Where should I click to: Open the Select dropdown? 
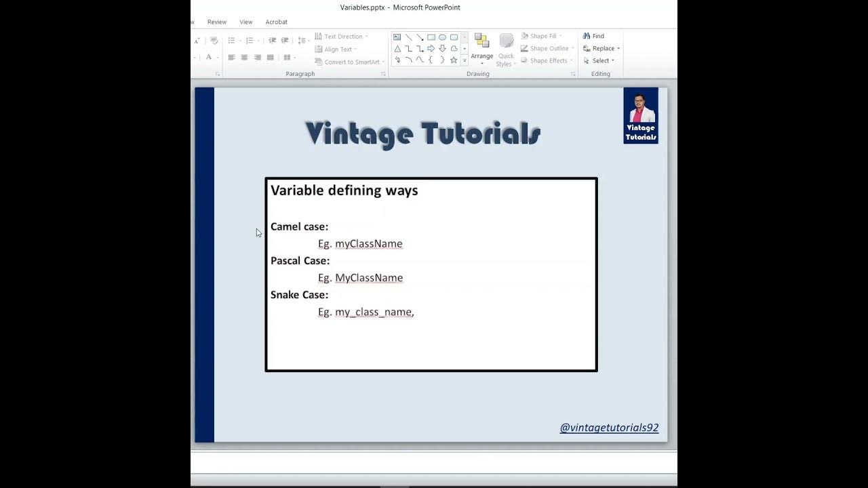[599, 60]
